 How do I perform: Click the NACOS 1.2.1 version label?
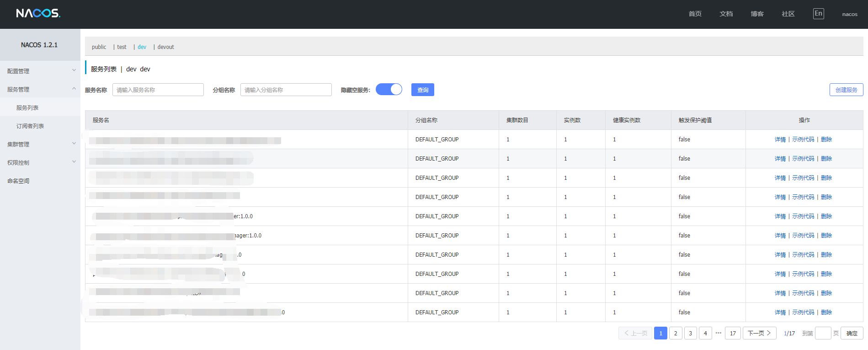click(x=39, y=45)
